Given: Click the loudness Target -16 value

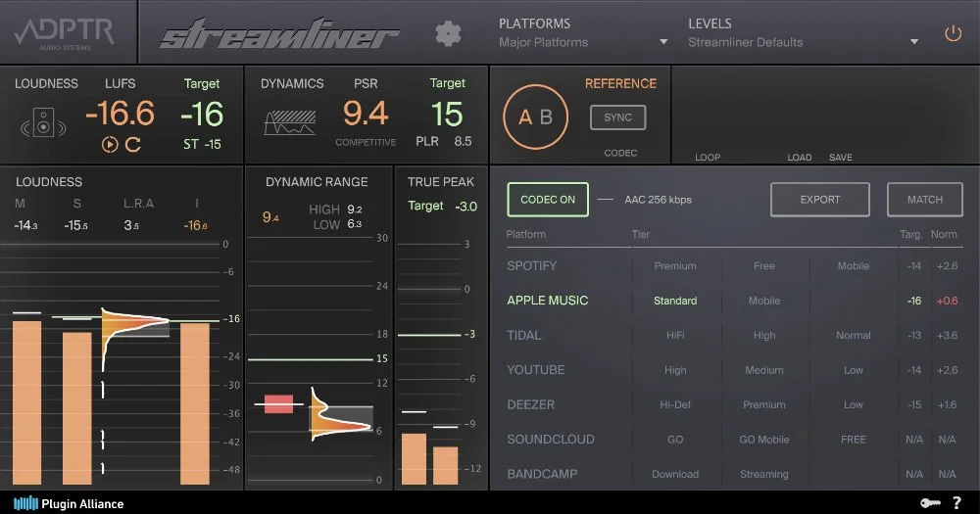Looking at the screenshot, I should [x=202, y=115].
